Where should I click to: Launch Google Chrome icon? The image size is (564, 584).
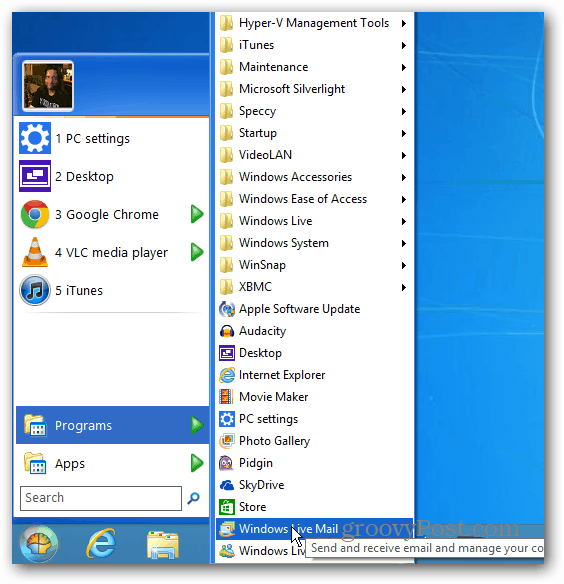tap(35, 214)
